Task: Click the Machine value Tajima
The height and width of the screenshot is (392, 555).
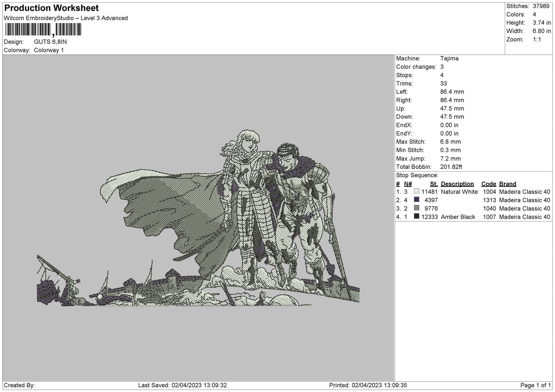Action: coord(449,58)
